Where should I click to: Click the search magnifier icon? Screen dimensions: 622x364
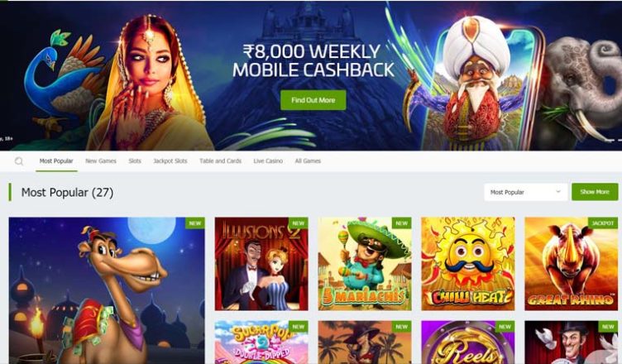[19, 161]
